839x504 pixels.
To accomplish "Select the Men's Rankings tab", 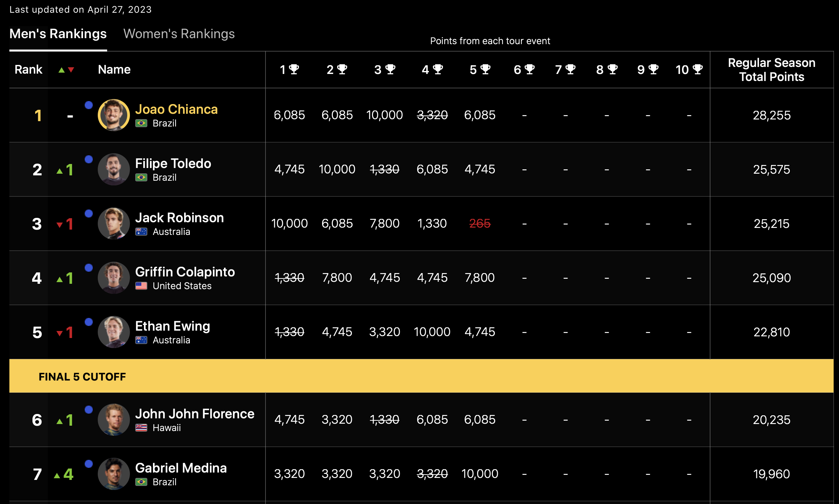I will 58,34.
